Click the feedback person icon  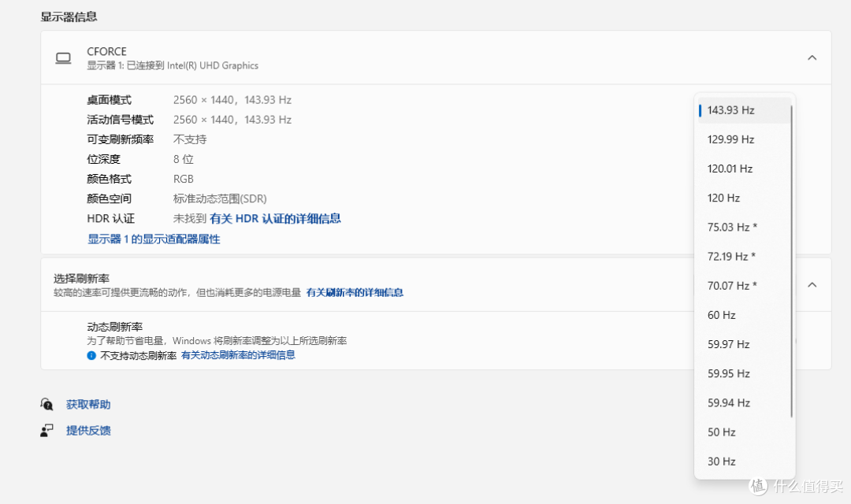pos(46,430)
